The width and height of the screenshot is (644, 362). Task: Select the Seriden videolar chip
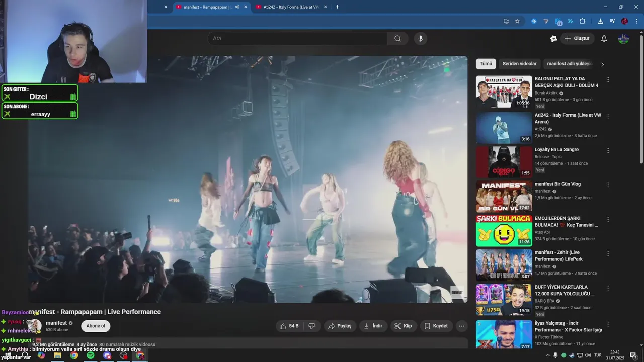coord(520,64)
